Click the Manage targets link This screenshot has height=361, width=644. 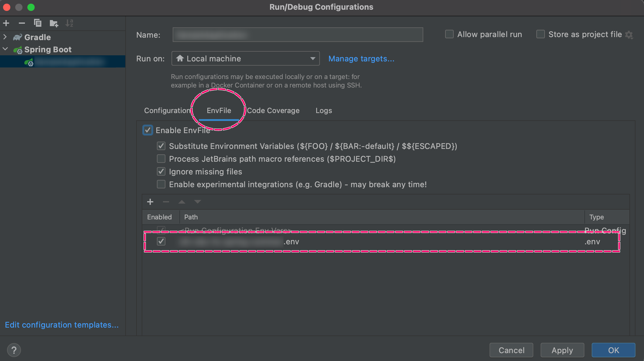coord(361,59)
